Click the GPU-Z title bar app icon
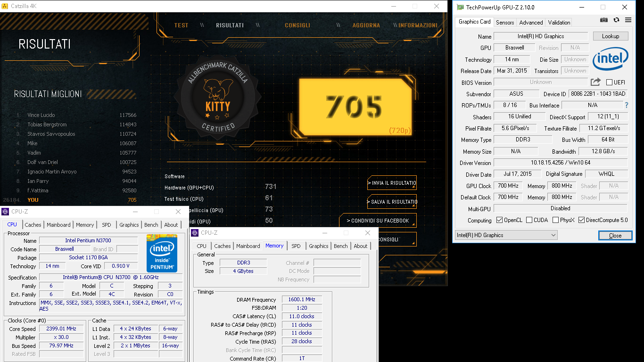Screen dimensions: 644x362 (460, 7)
